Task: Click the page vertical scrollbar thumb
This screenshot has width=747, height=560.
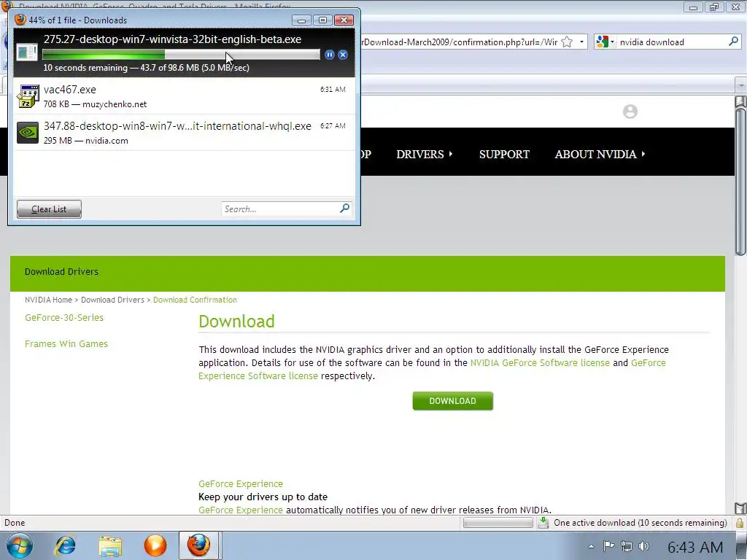Action: tap(740, 181)
